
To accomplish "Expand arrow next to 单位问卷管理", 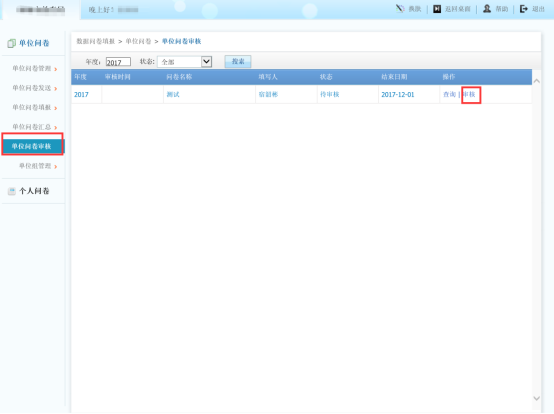I will click(x=55, y=69).
